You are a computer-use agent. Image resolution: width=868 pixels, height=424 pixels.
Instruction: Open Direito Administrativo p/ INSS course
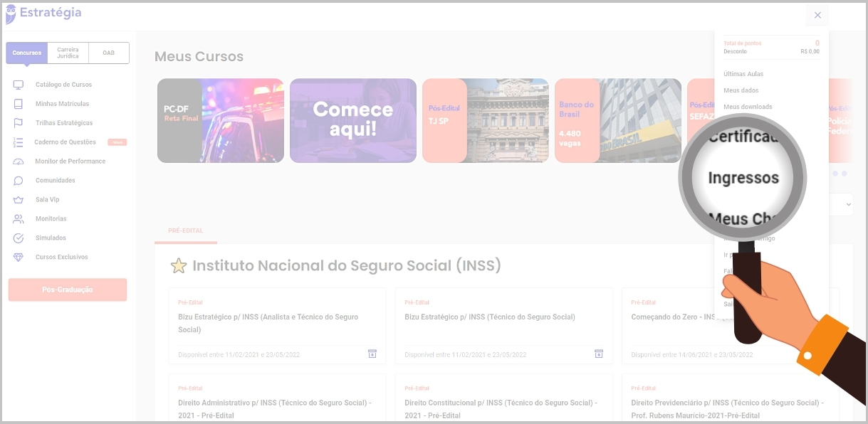click(x=277, y=398)
